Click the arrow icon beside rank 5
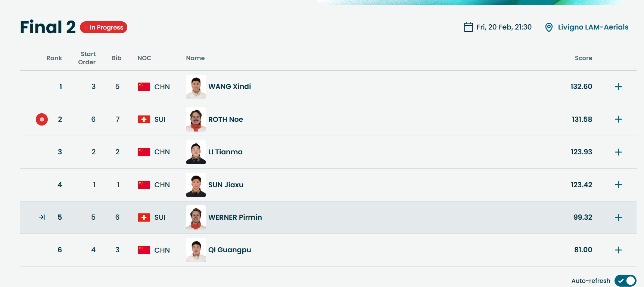 coord(42,217)
